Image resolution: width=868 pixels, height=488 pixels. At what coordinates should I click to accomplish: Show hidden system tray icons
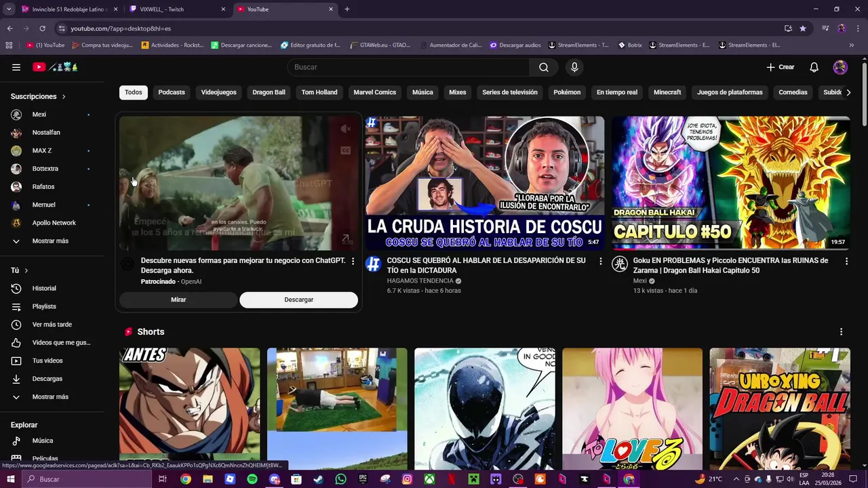tap(736, 479)
